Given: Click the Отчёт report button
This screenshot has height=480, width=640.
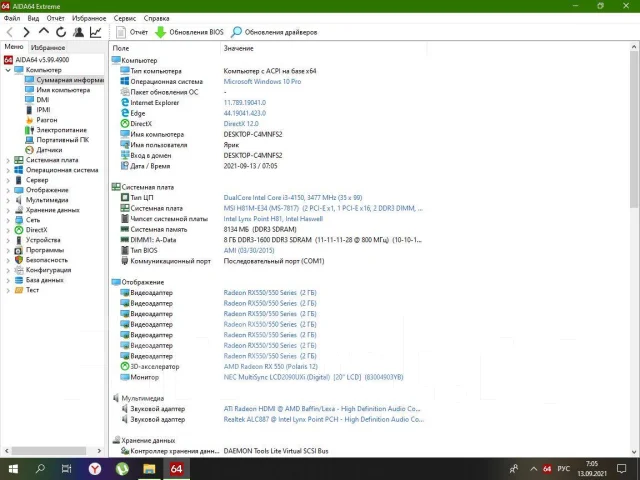Looking at the screenshot, I should tap(132, 32).
